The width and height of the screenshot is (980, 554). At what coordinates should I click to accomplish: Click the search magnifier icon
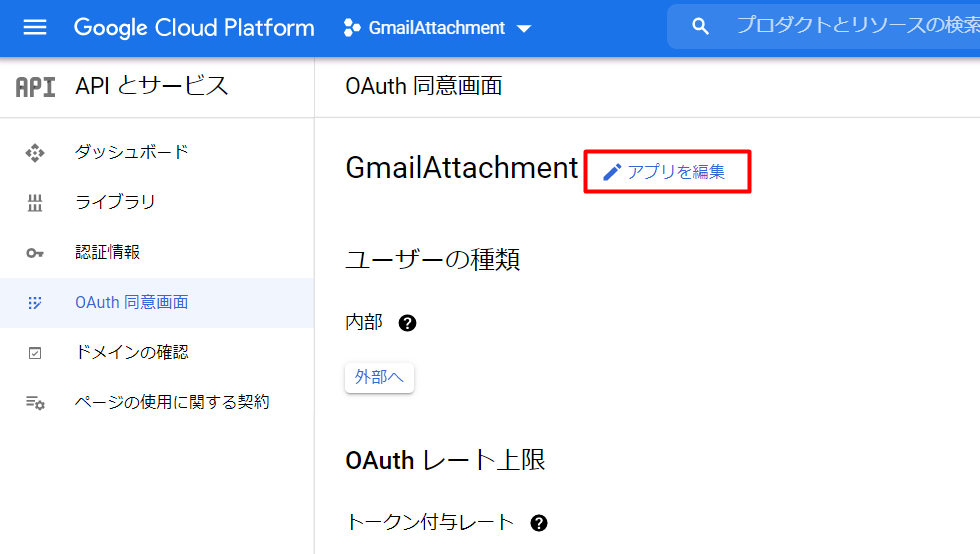coord(701,26)
